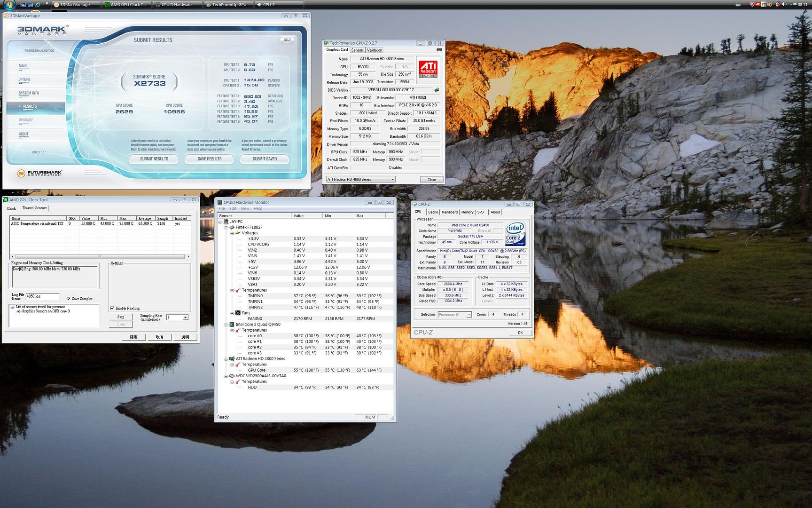Click the volume speaker tray icon

coord(784,4)
